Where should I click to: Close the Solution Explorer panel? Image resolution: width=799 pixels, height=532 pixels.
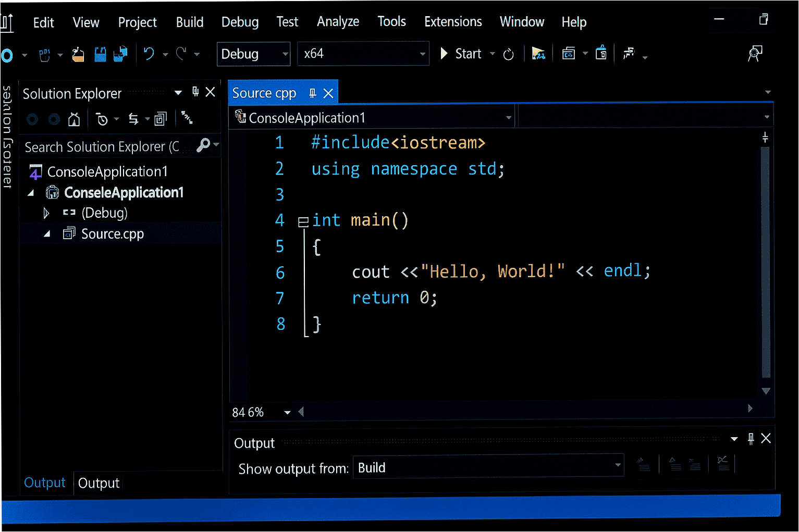coord(211,92)
